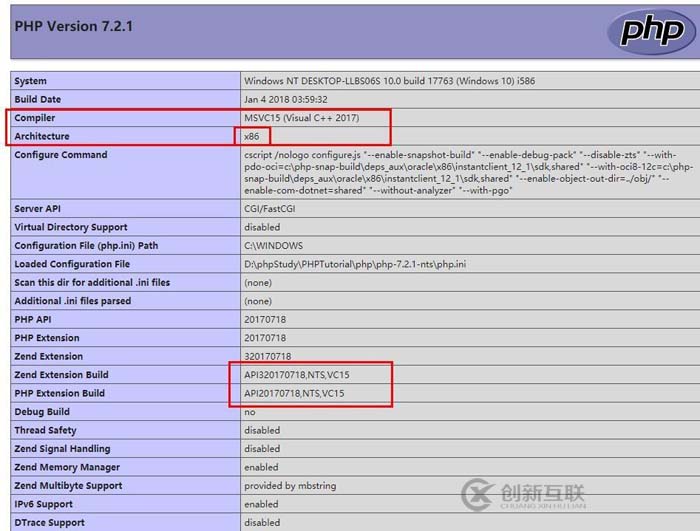This screenshot has width=700, height=531.
Task: Select Zend Memory Manager 'enabled' value
Action: point(261,467)
